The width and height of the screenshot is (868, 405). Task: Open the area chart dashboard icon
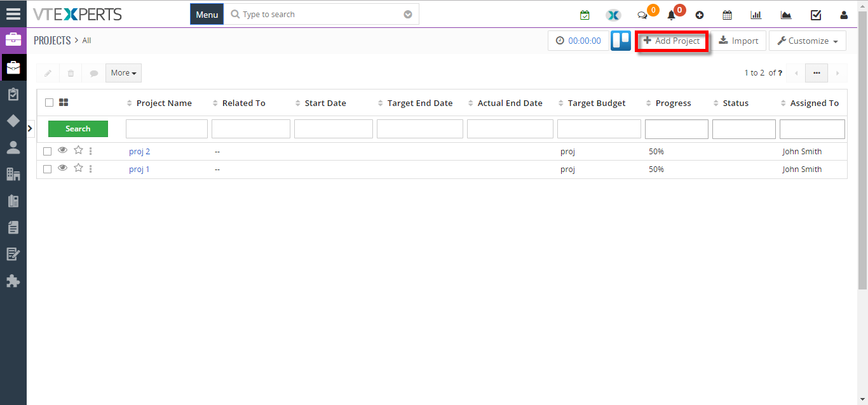click(x=786, y=15)
